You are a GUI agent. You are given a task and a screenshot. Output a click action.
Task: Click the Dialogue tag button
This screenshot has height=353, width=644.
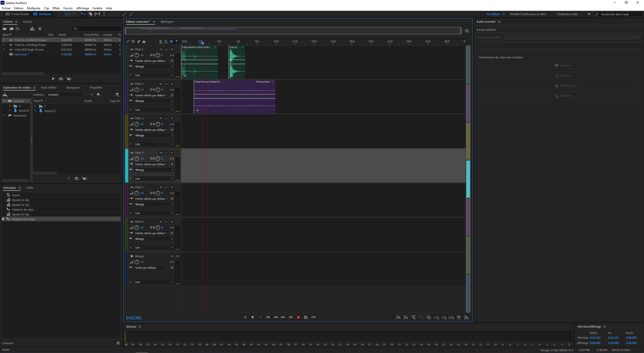tap(558, 65)
